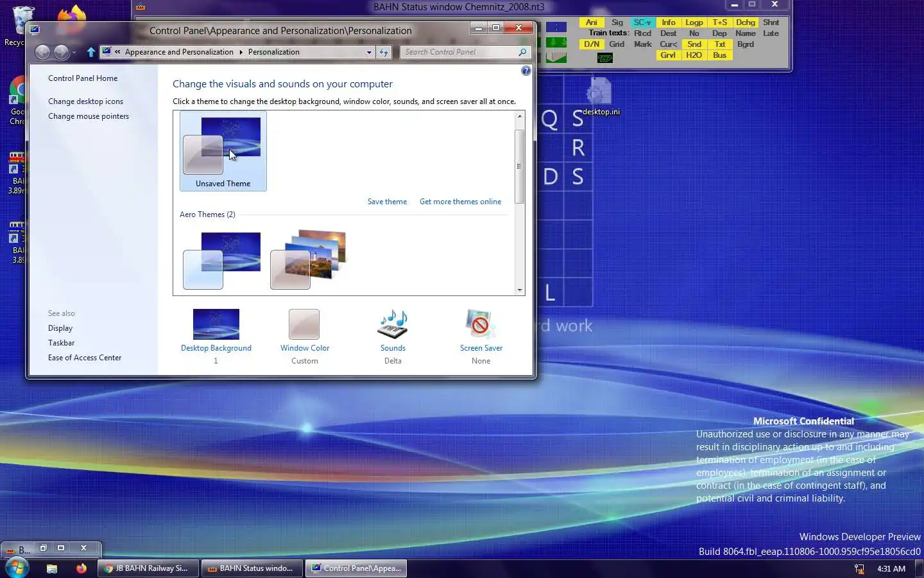The width and height of the screenshot is (924, 578).
Task: Click the Windows Start orb
Action: point(16,568)
